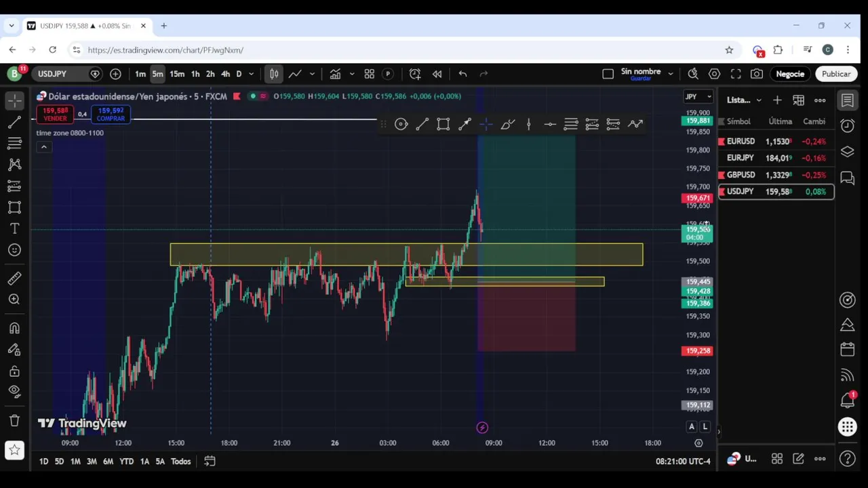
Task: Select the YTD date range
Action: tap(126, 462)
